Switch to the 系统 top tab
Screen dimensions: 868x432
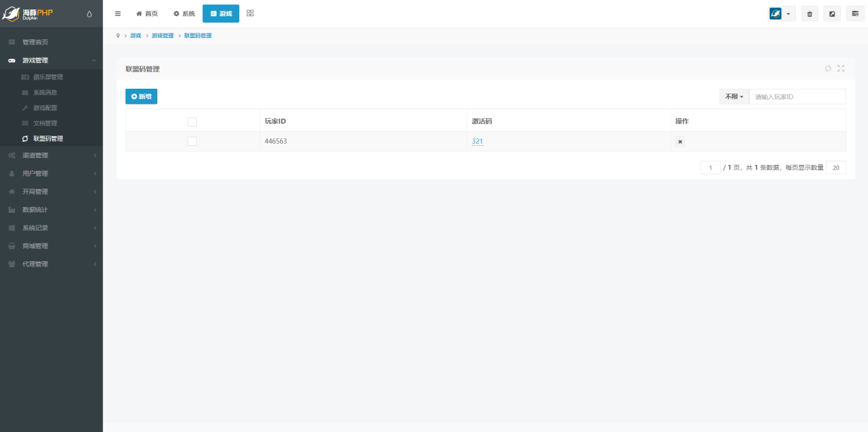click(184, 14)
